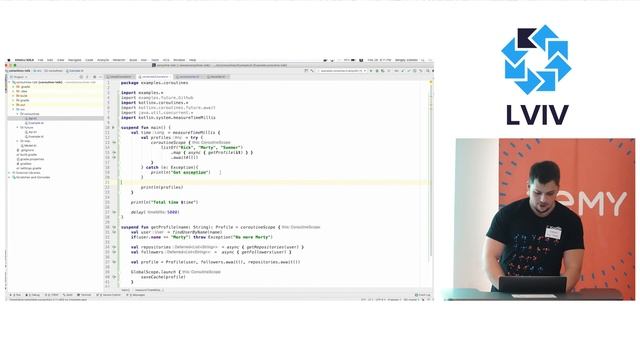Open the VCS menu

(166, 60)
